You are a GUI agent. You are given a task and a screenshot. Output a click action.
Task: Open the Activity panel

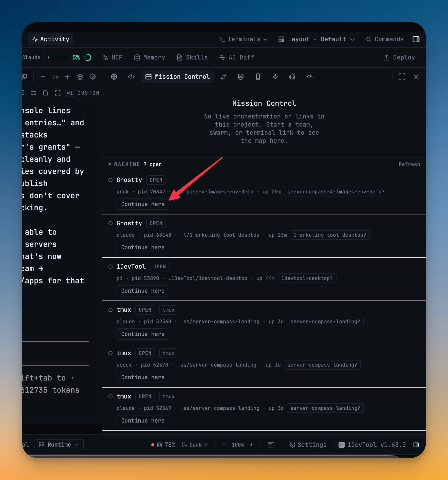coord(51,39)
